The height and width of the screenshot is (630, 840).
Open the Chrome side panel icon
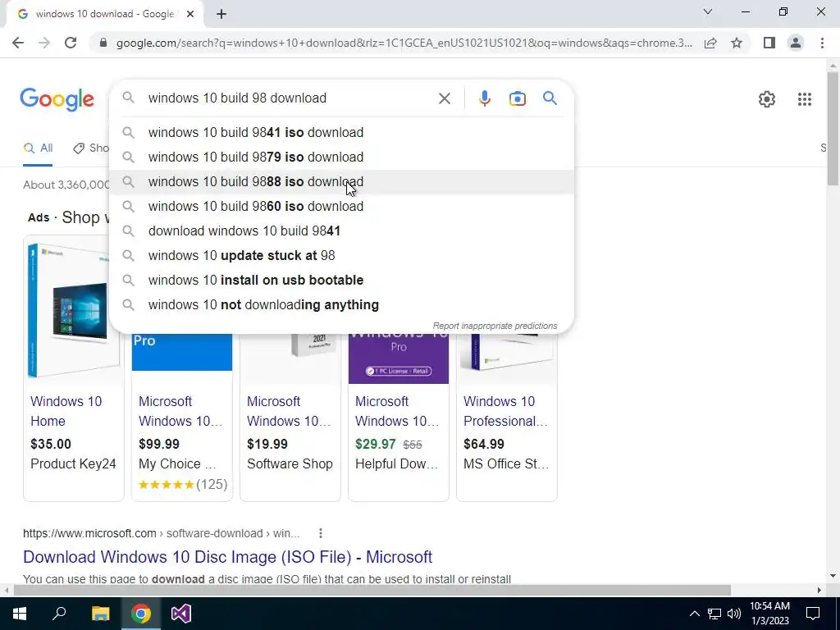(769, 43)
